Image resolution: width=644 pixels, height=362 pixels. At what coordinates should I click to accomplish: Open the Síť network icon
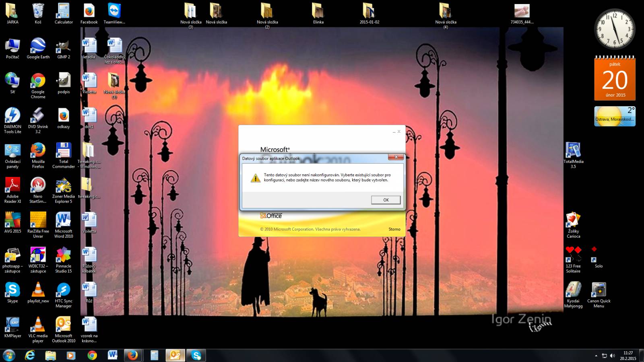click(x=12, y=83)
